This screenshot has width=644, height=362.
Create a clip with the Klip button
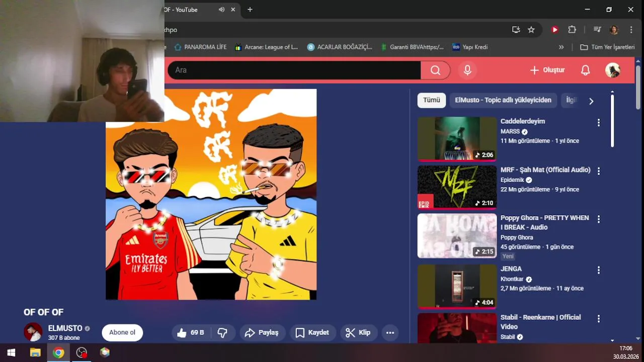click(358, 332)
